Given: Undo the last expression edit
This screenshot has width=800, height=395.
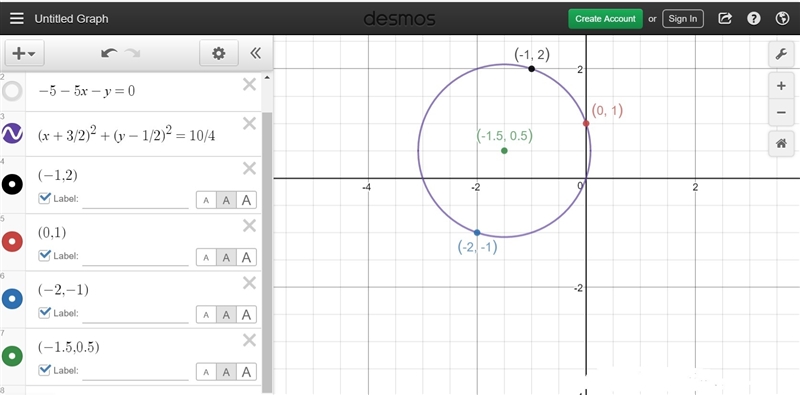Looking at the screenshot, I should click(x=109, y=53).
